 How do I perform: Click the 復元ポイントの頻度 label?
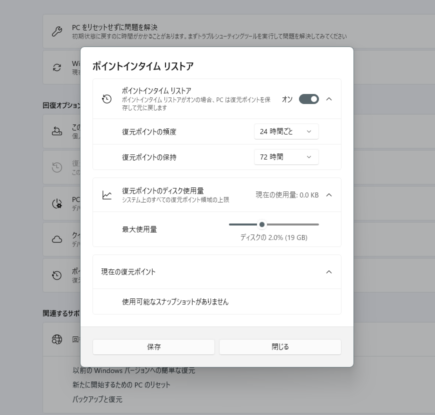149,132
